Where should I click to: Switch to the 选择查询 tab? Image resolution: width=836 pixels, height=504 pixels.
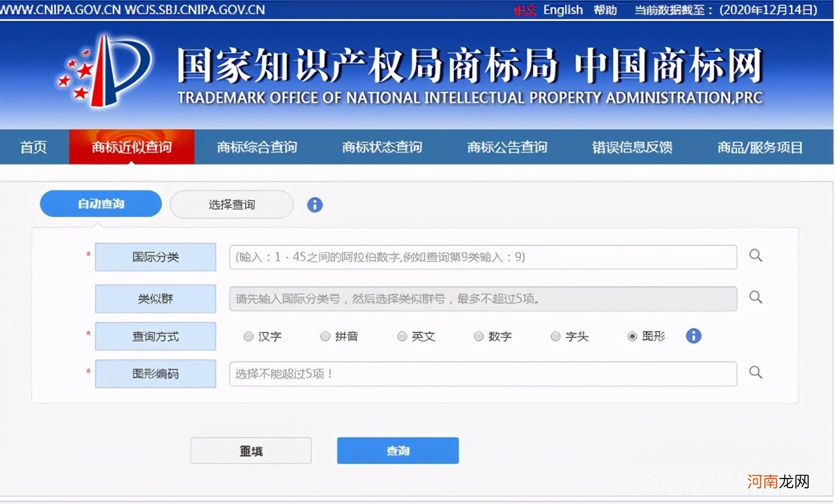(232, 204)
